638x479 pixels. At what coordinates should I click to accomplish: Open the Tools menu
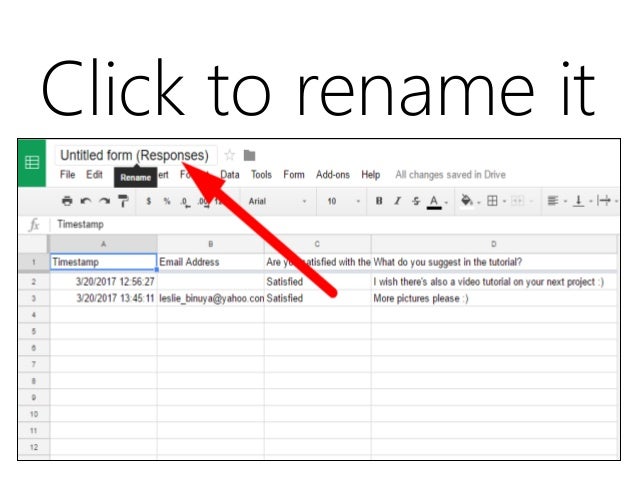(x=261, y=175)
